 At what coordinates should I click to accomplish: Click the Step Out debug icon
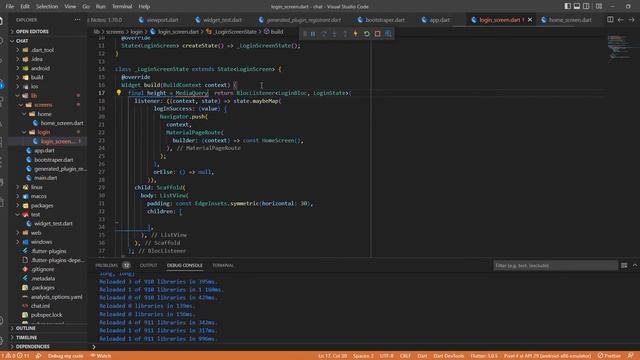pyautogui.click(x=345, y=34)
